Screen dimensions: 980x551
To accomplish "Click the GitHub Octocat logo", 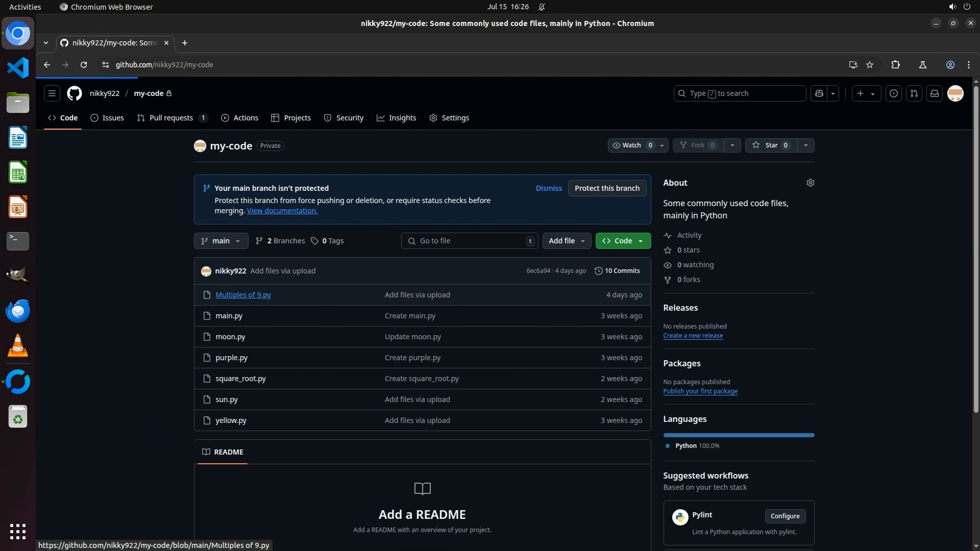I will (x=75, y=93).
